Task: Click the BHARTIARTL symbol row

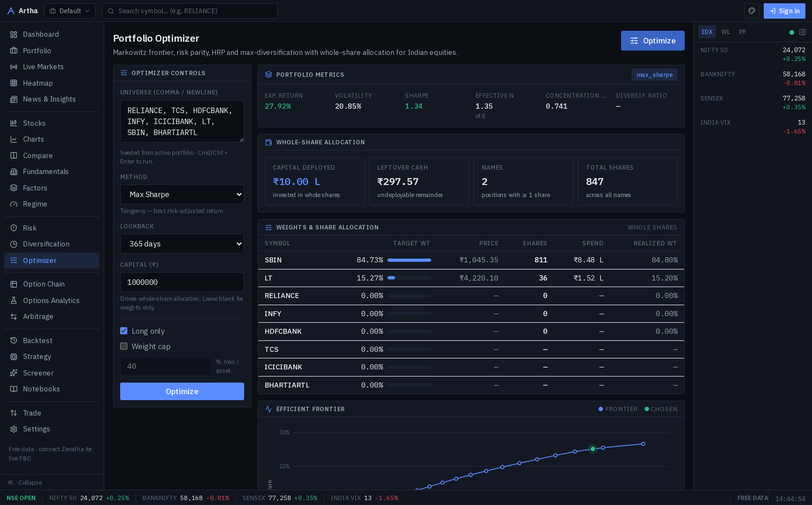Action: tap(471, 385)
